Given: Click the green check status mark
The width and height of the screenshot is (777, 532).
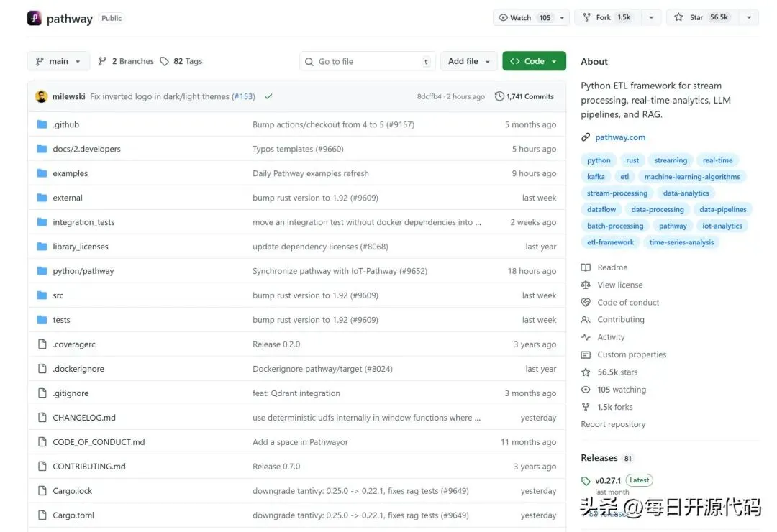Looking at the screenshot, I should (x=268, y=96).
